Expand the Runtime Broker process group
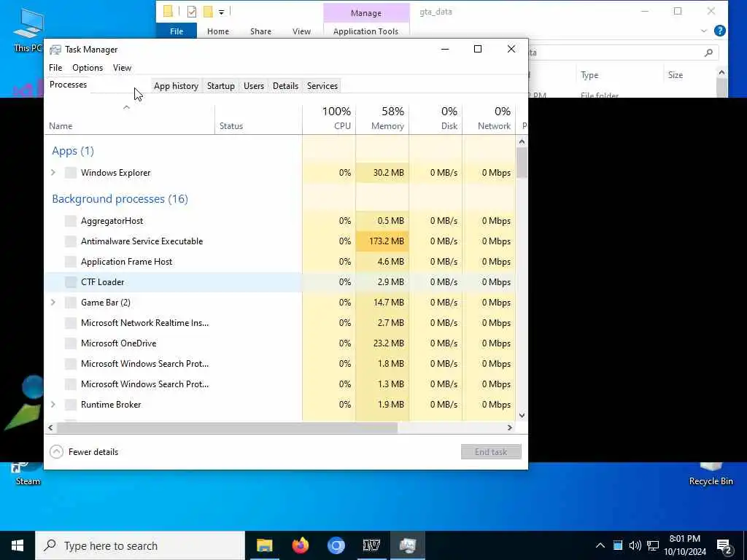747x560 pixels. [x=53, y=405]
